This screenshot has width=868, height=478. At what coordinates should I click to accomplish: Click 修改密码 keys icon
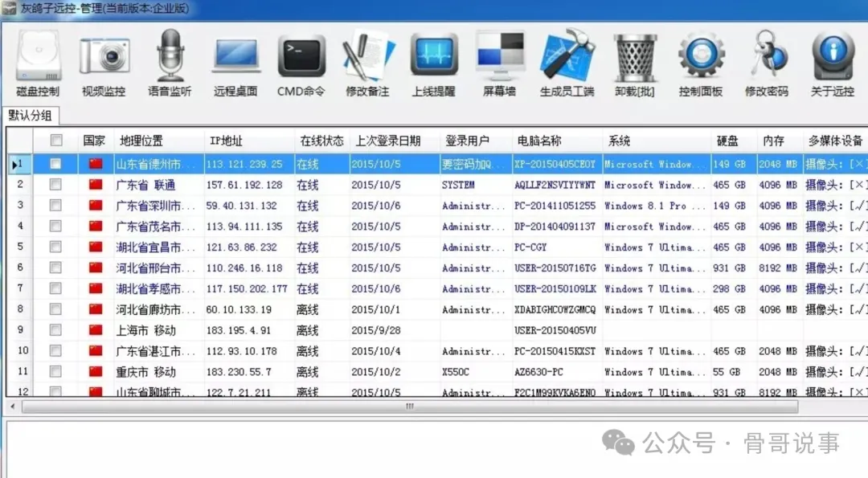coord(767,63)
